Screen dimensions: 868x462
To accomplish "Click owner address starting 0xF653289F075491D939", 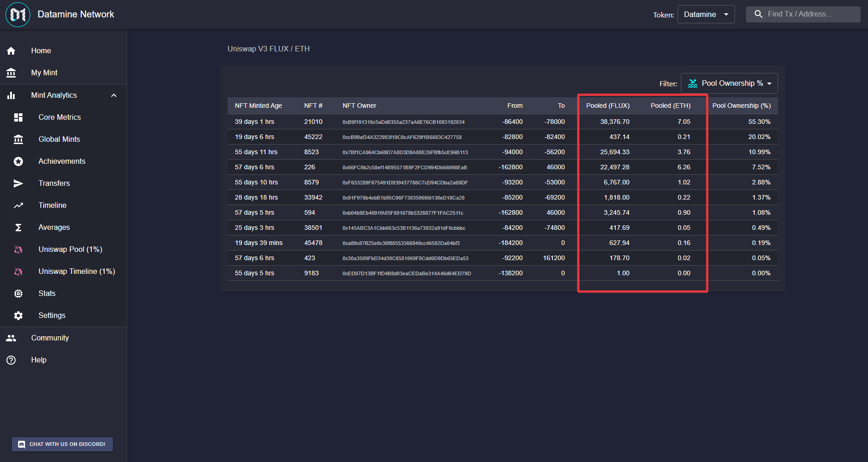I will 405,183.
